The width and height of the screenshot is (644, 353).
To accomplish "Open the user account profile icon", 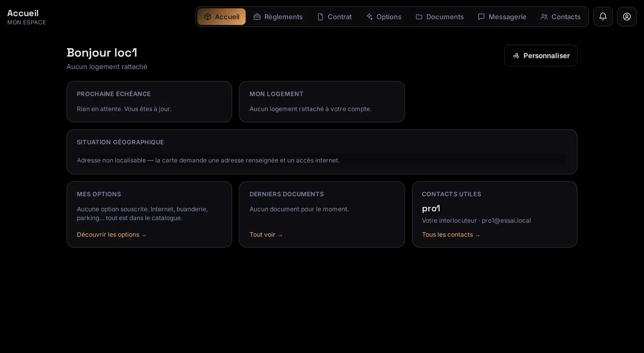I will pos(626,17).
